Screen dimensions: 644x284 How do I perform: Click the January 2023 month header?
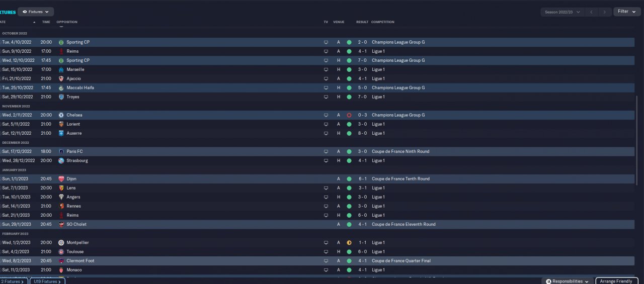(x=14, y=170)
